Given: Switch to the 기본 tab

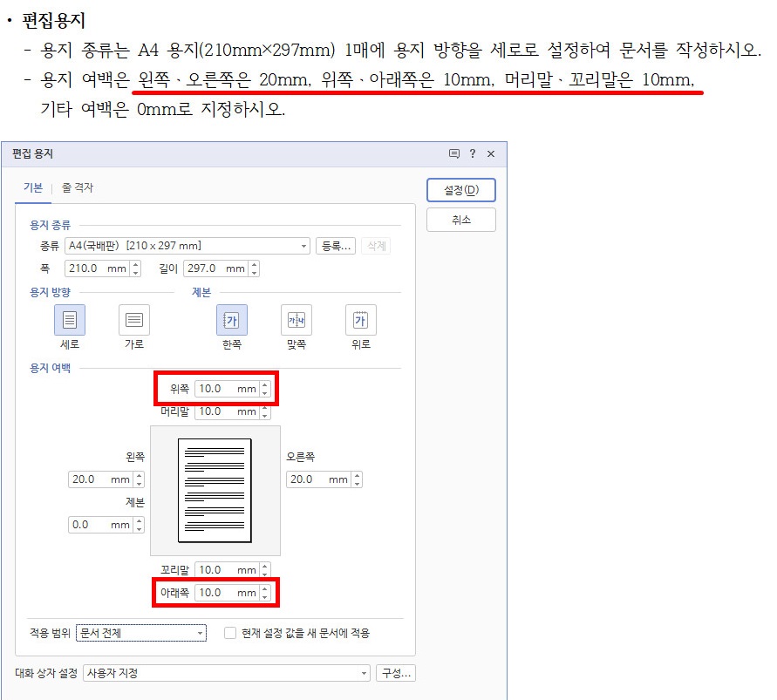Looking at the screenshot, I should click(x=33, y=187).
